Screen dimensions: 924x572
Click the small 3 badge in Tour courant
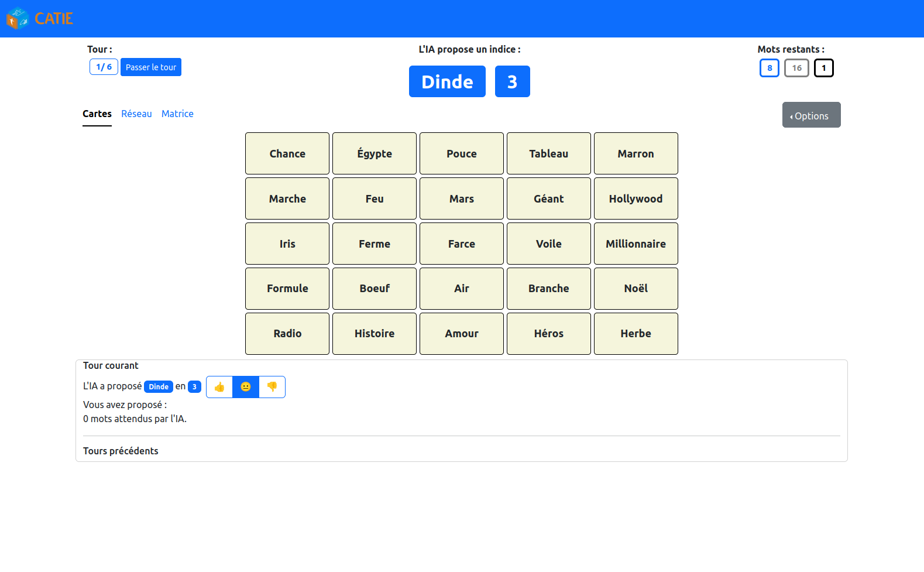pyautogui.click(x=194, y=386)
